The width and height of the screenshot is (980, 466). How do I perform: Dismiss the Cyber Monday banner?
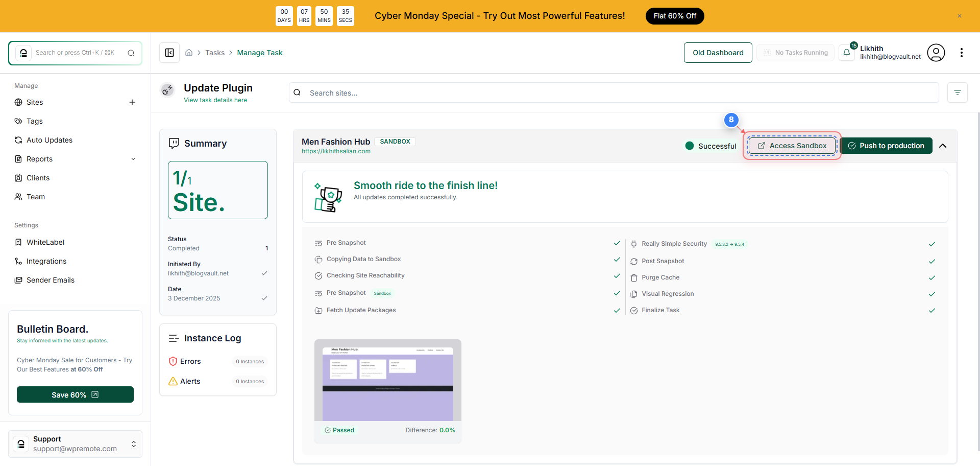pyautogui.click(x=960, y=16)
